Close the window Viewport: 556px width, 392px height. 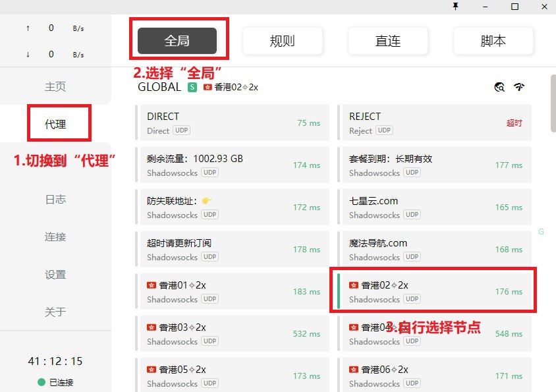[x=544, y=7]
